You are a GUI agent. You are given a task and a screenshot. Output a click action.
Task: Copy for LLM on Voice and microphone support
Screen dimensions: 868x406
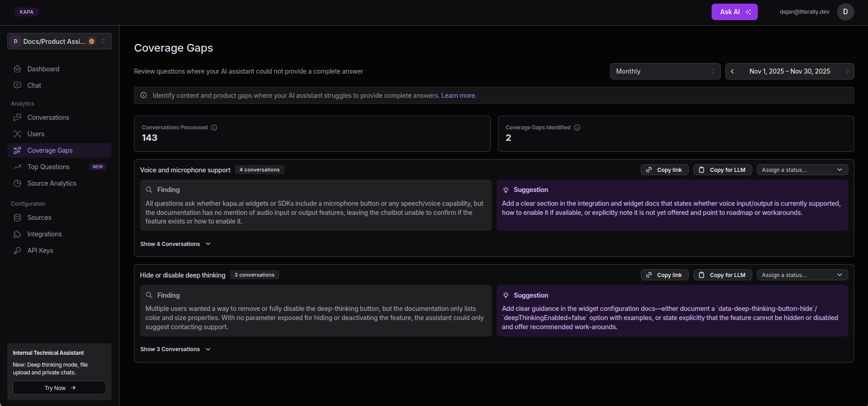(723, 170)
